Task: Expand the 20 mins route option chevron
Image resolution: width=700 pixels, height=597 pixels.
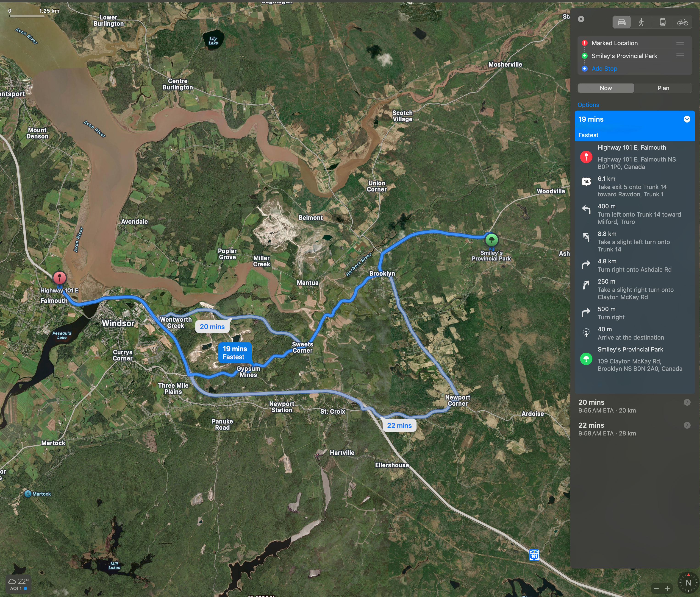Action: click(687, 402)
